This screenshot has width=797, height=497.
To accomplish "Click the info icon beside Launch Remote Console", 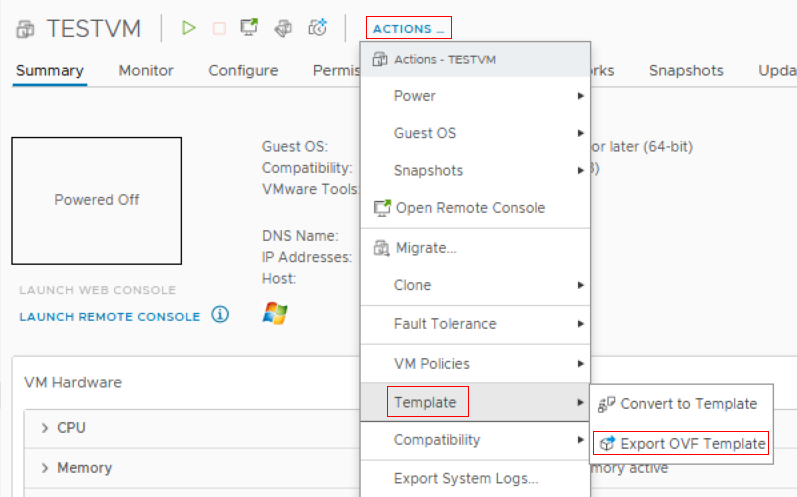I will (220, 315).
